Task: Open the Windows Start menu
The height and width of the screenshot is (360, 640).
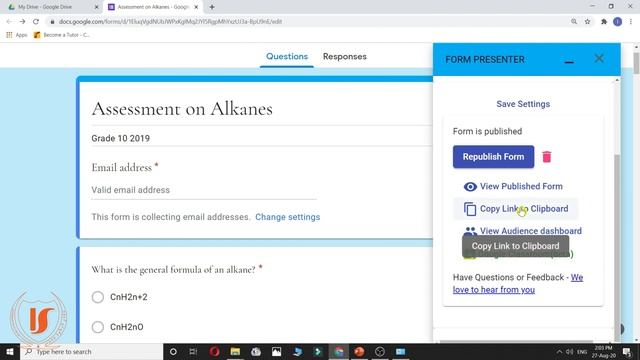Action: point(10,352)
